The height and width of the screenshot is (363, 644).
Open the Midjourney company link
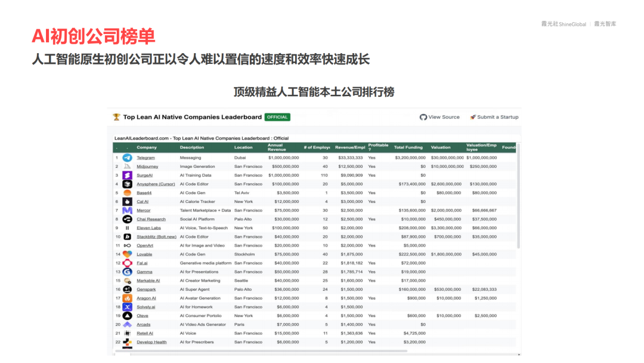[147, 167]
